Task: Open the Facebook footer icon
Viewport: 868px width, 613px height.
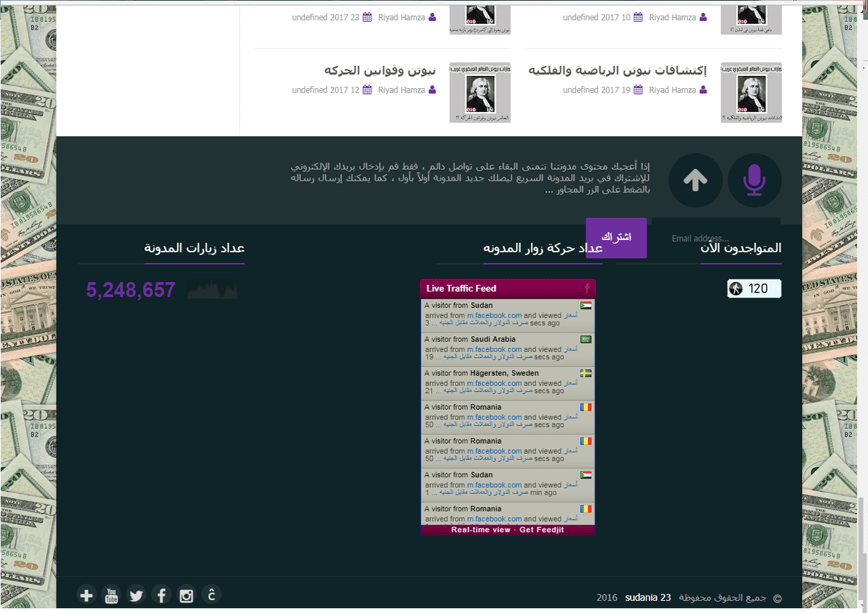Action: [x=161, y=596]
